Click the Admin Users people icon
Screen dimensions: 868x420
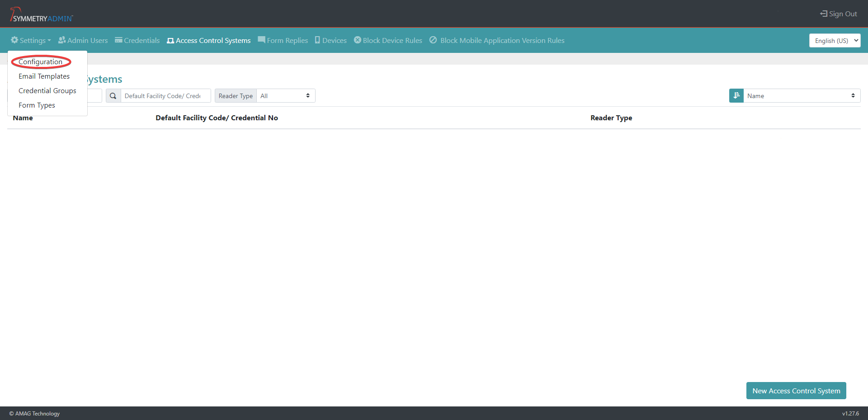point(62,40)
